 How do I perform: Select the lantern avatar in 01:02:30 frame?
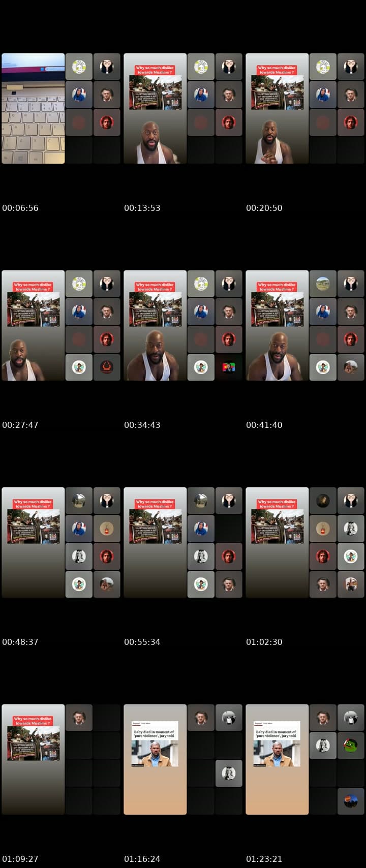tap(323, 529)
